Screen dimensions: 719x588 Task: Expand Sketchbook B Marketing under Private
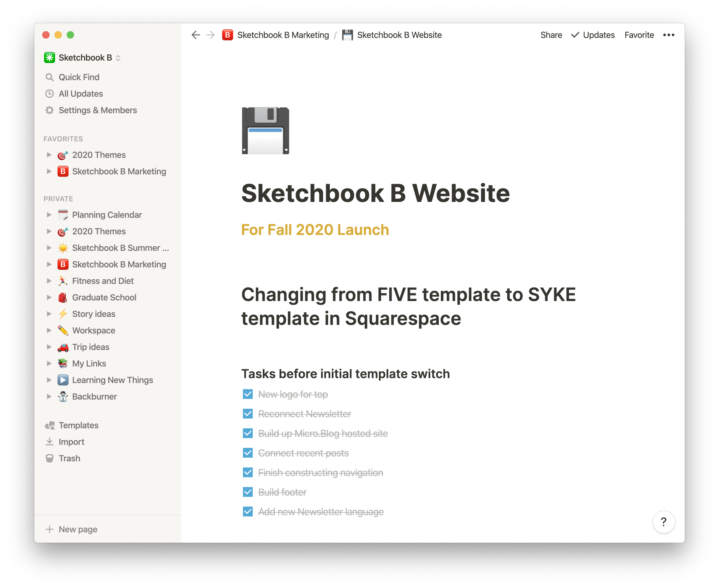[49, 265]
